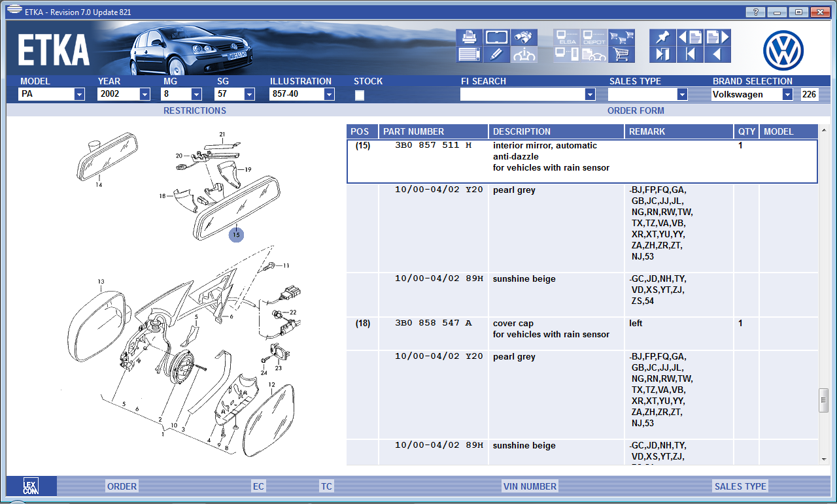Expand the MODEL dropdown
The height and width of the screenshot is (504, 837).
pos(79,95)
